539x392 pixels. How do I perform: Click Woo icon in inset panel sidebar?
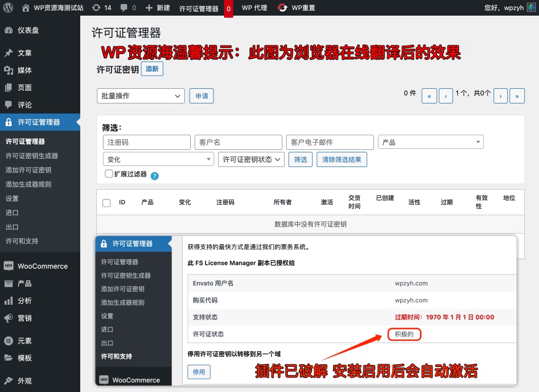click(104, 379)
